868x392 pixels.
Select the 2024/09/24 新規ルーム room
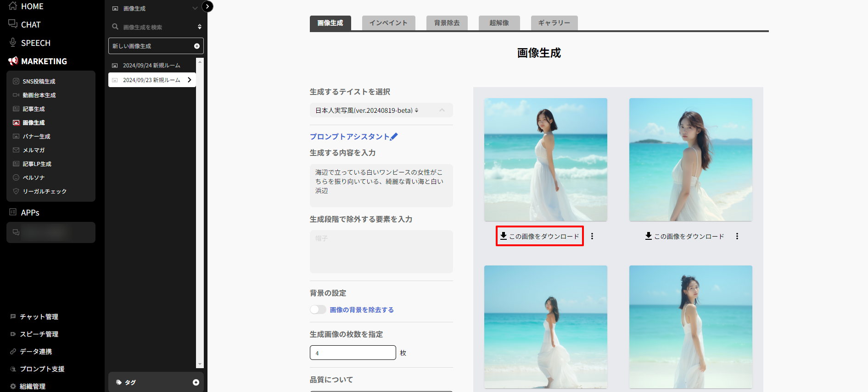[x=151, y=66]
